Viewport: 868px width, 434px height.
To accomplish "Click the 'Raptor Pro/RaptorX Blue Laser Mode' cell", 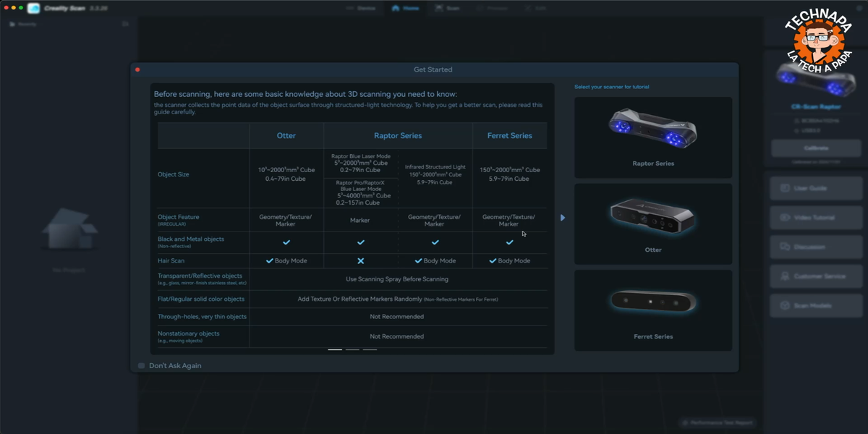I will (361, 193).
